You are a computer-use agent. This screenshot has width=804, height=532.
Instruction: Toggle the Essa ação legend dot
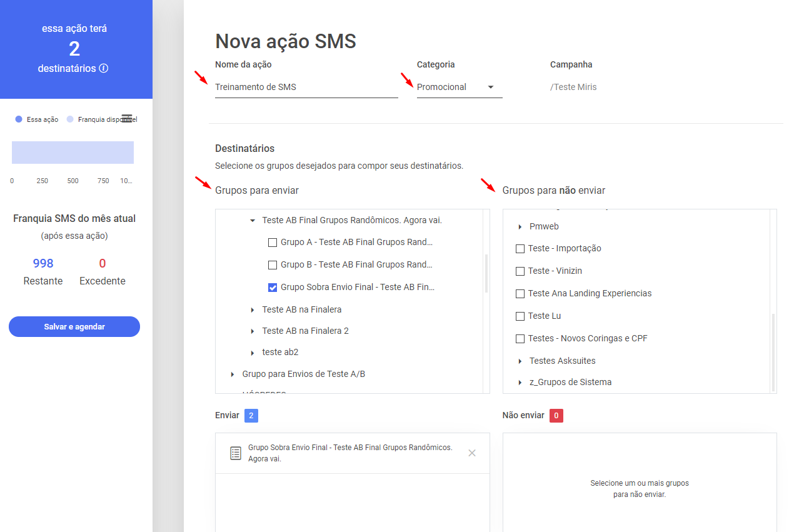19,119
